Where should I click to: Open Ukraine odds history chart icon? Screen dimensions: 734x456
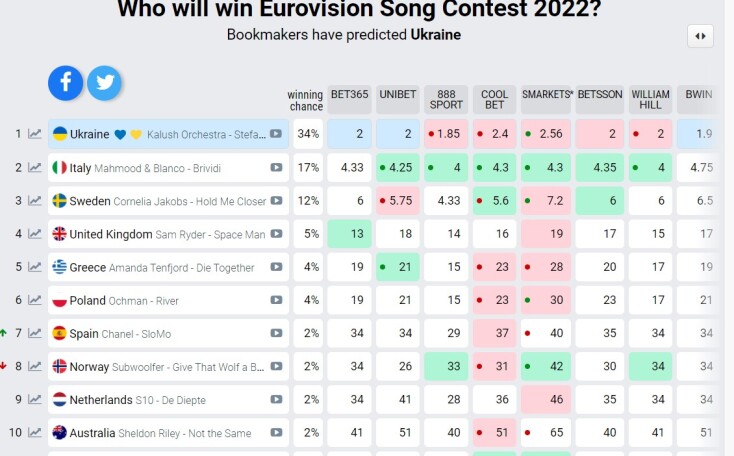coord(35,134)
